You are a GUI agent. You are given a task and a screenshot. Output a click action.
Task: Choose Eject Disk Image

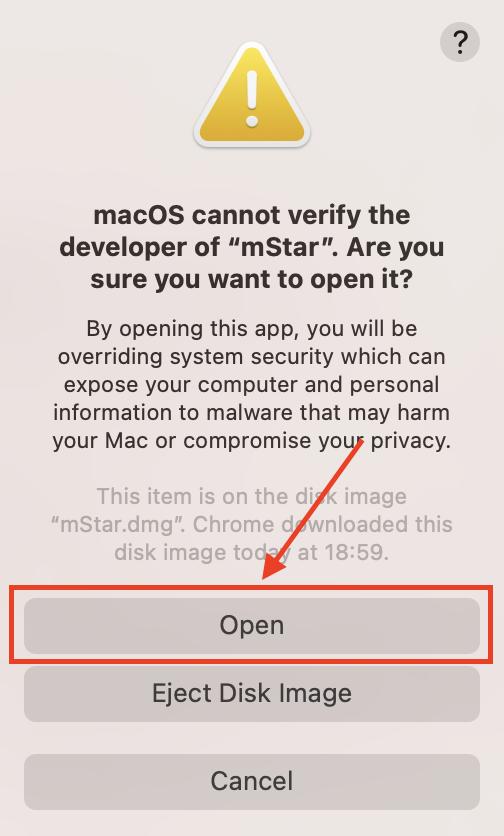click(252, 693)
